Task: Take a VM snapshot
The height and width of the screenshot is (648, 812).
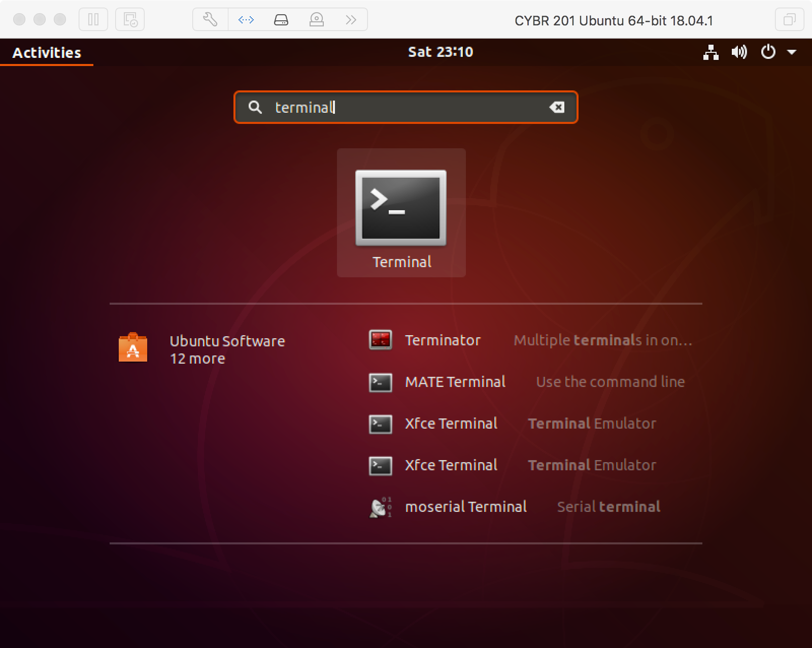Action: (x=130, y=20)
